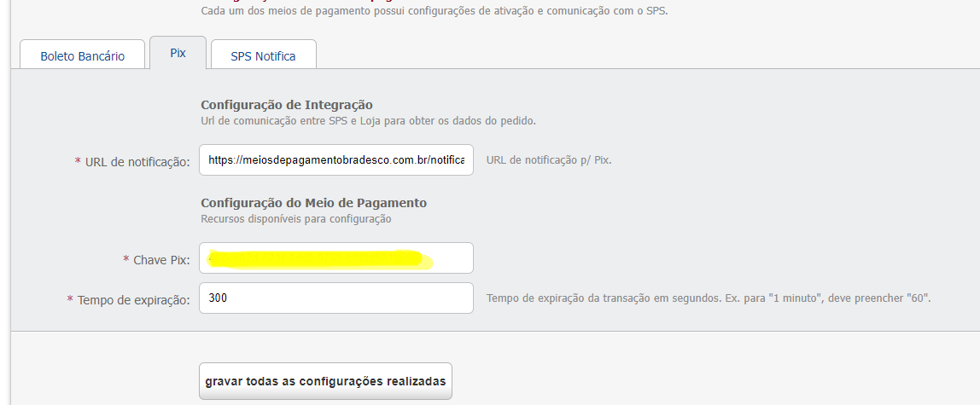Select the Pix tab
Screen dimensions: 980x405
[178, 53]
